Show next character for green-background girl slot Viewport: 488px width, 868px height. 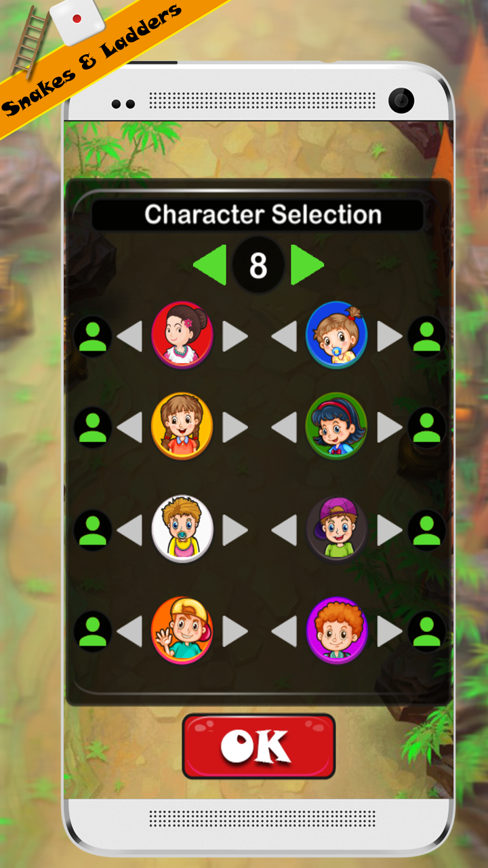[390, 427]
